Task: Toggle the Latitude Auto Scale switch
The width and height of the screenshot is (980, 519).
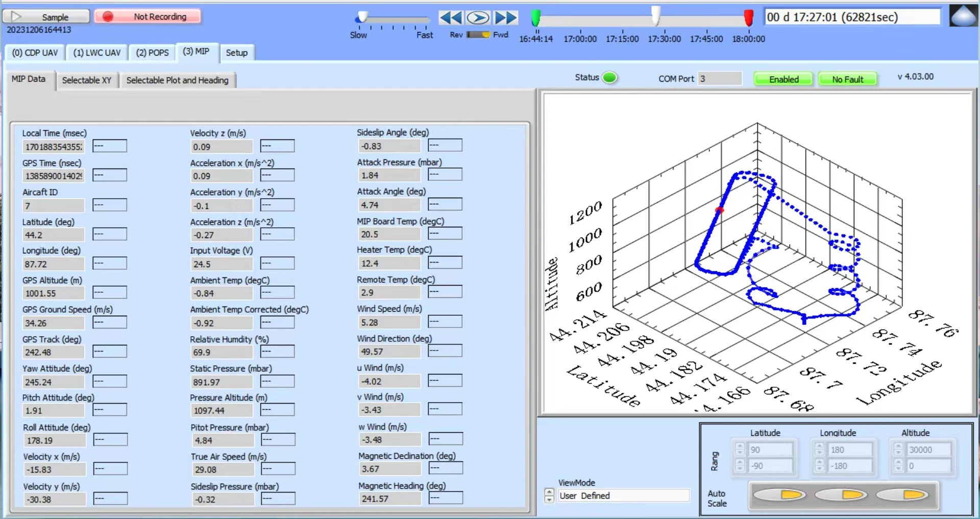Action: pyautogui.click(x=779, y=494)
